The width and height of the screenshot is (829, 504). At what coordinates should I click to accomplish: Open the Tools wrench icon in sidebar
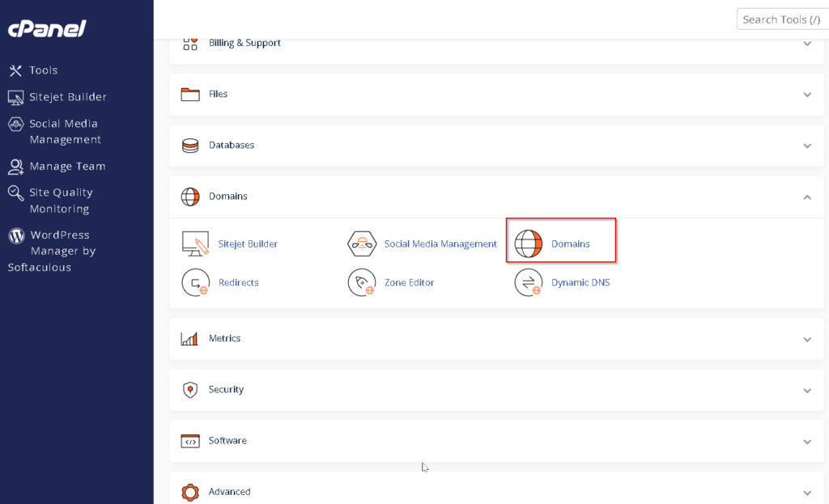(15, 70)
